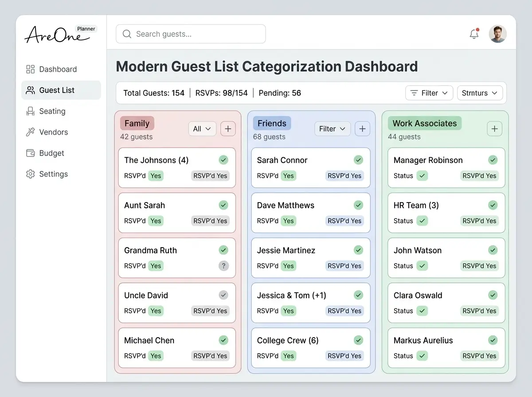Toggle grey check circle on Uncle David card

coord(223,295)
